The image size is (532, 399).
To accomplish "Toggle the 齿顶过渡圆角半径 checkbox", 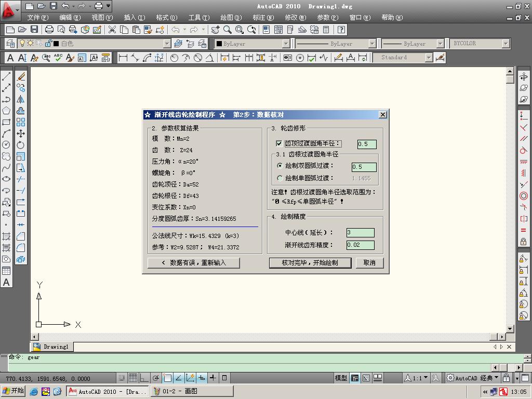I will click(x=279, y=143).
